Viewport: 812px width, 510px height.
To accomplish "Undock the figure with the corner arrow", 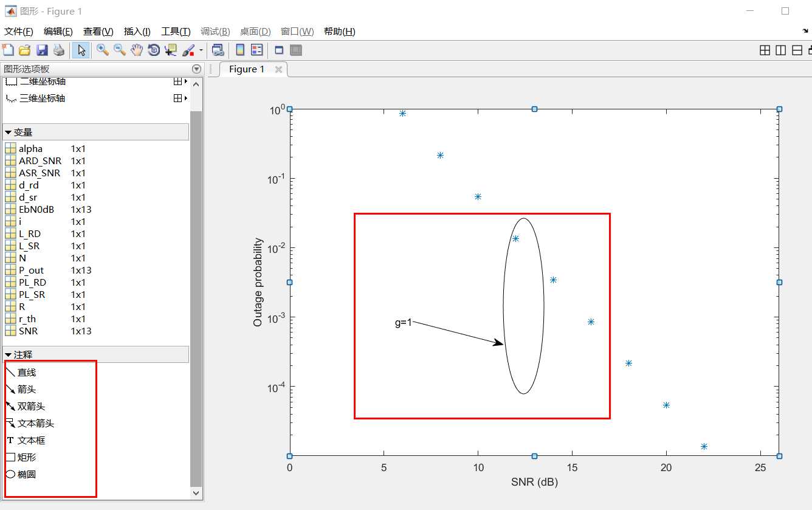I will click(806, 31).
